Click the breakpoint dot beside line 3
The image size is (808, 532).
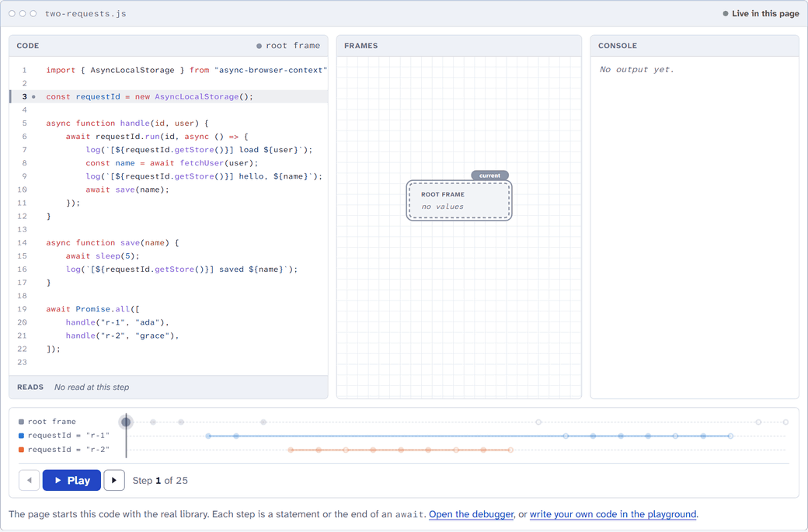[34, 97]
